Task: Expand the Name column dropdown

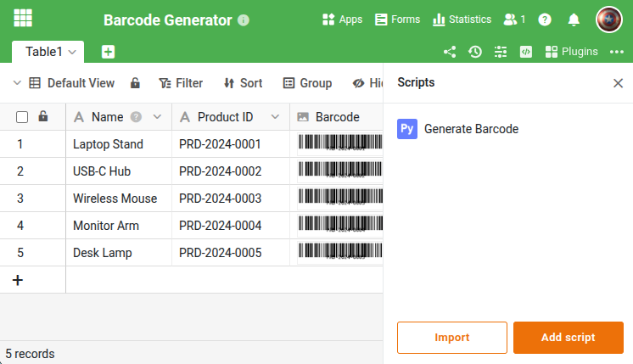Action: [x=158, y=117]
